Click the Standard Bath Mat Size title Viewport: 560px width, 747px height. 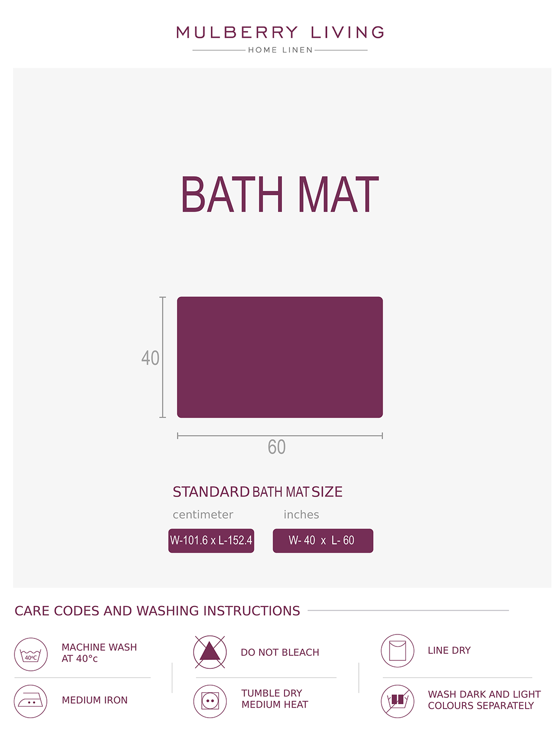coord(258,492)
